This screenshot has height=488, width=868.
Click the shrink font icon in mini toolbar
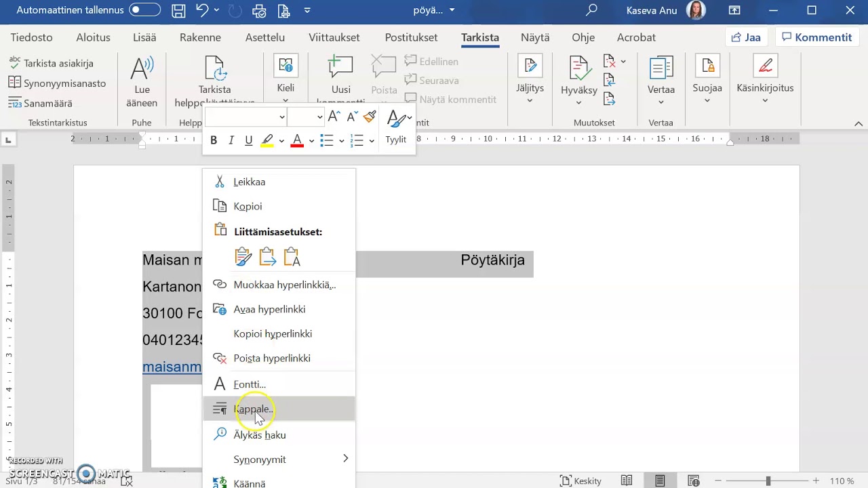coord(351,117)
